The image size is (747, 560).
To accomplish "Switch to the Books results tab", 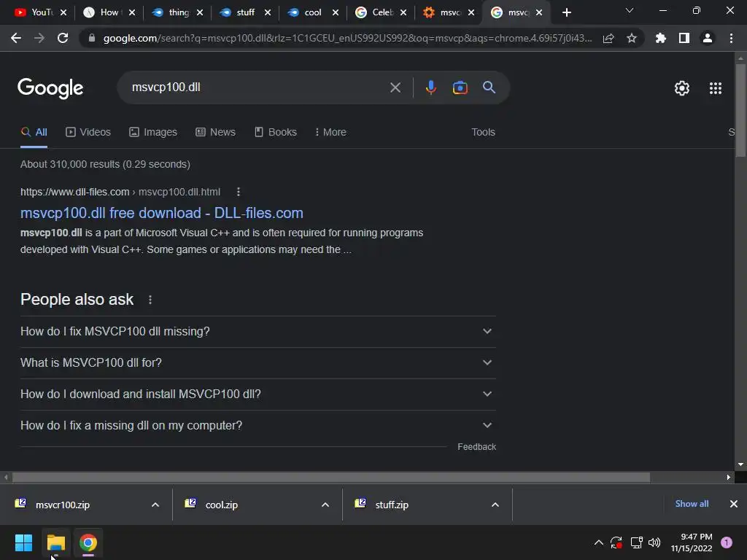I will click(x=275, y=133).
